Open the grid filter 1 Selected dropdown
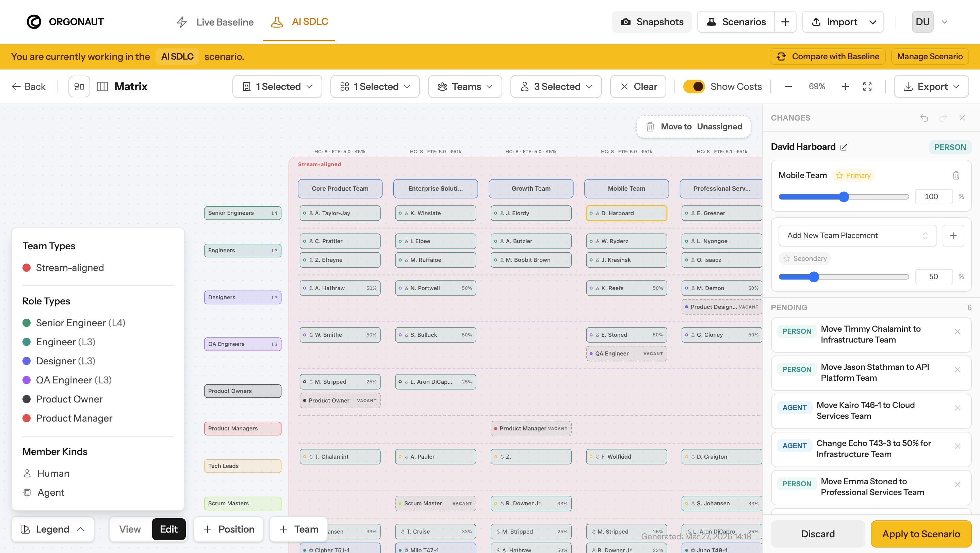This screenshot has width=980, height=553. (x=375, y=87)
